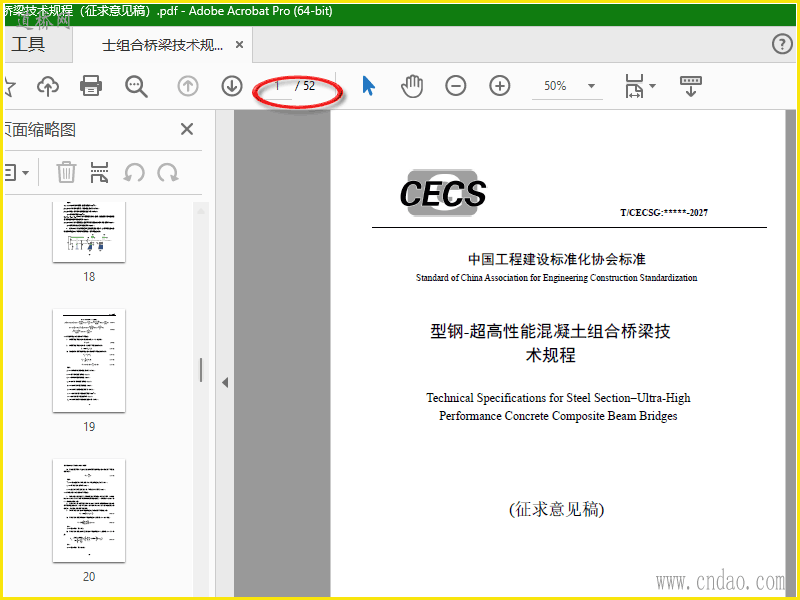Click the current page number field
The width and height of the screenshot is (800, 600).
coord(277,86)
